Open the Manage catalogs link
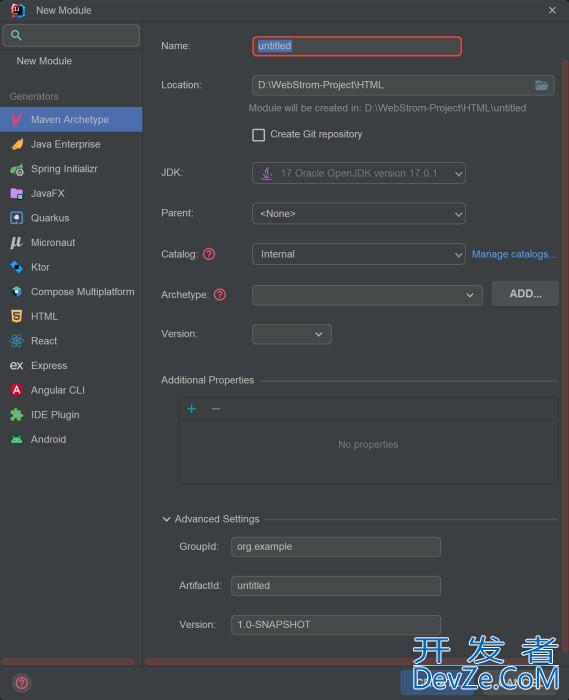The height and width of the screenshot is (700, 569). pyautogui.click(x=514, y=254)
